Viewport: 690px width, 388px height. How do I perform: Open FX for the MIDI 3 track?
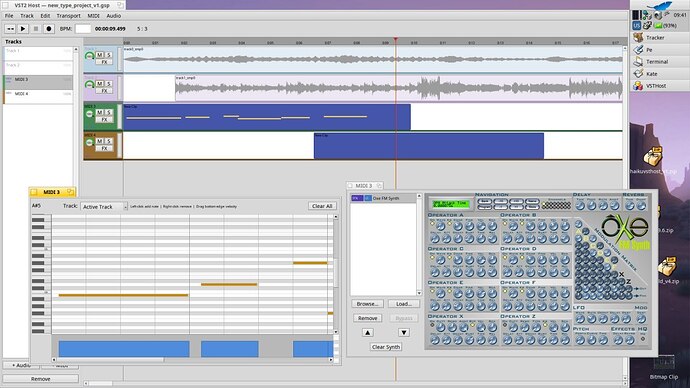[x=104, y=120]
